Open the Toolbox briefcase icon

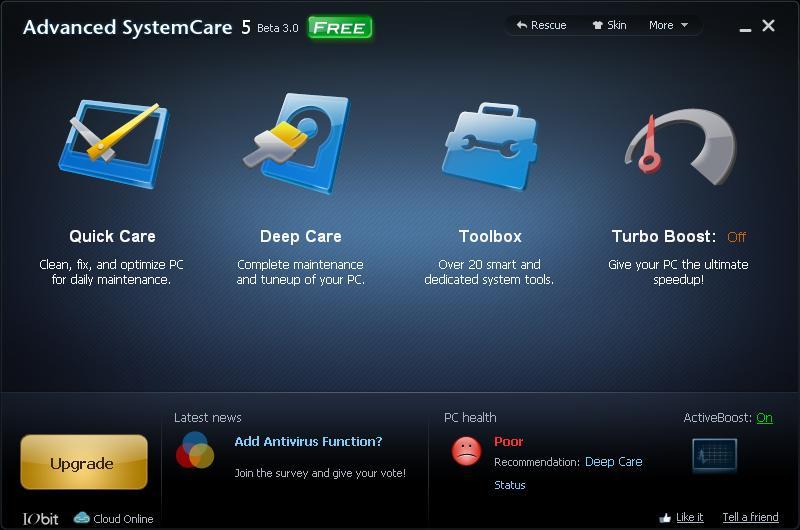click(x=490, y=146)
